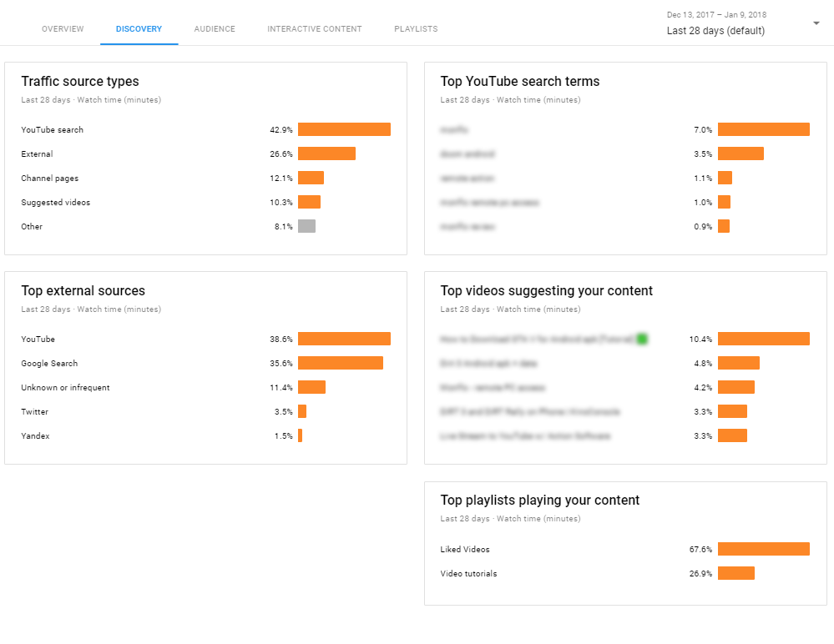Open Top YouTube search terms card title

[519, 81]
